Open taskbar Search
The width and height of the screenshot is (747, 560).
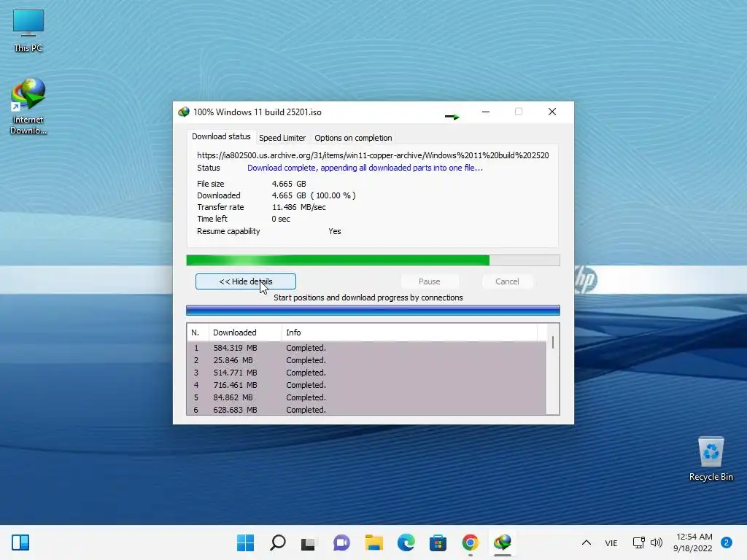278,542
